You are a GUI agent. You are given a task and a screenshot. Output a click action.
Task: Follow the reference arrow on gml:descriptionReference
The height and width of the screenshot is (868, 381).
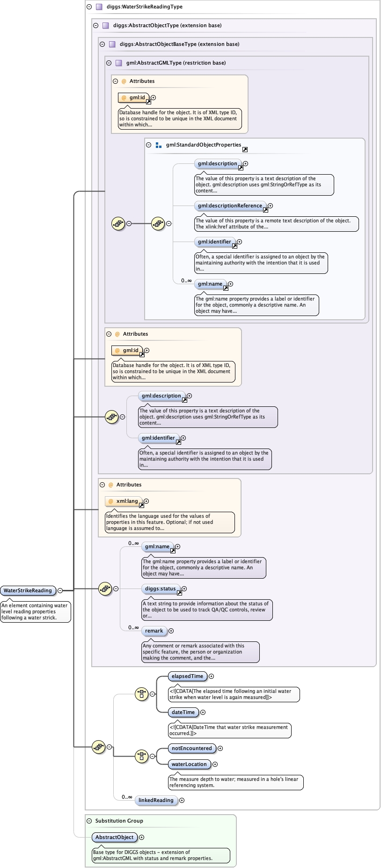265,210
